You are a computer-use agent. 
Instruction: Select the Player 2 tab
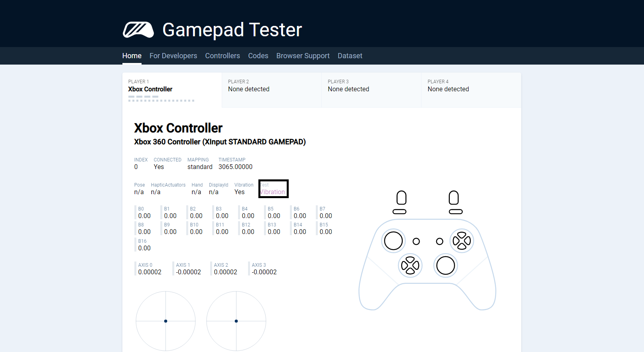point(272,90)
